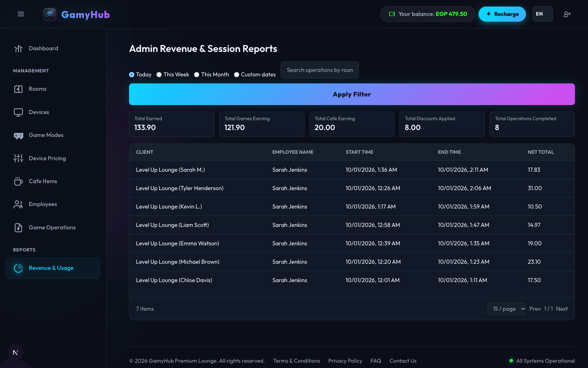This screenshot has height=368, width=588.
Task: Open the Contact Us footer link
Action: point(403,361)
